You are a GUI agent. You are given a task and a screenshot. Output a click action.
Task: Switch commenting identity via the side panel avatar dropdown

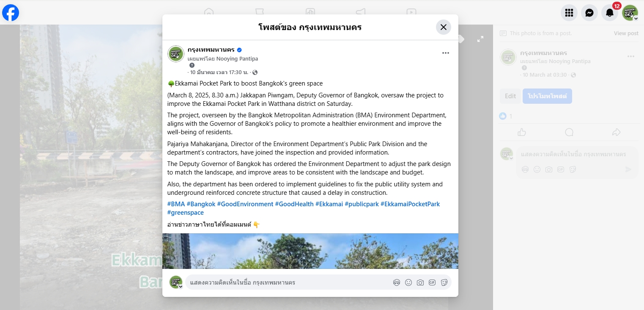point(507,154)
